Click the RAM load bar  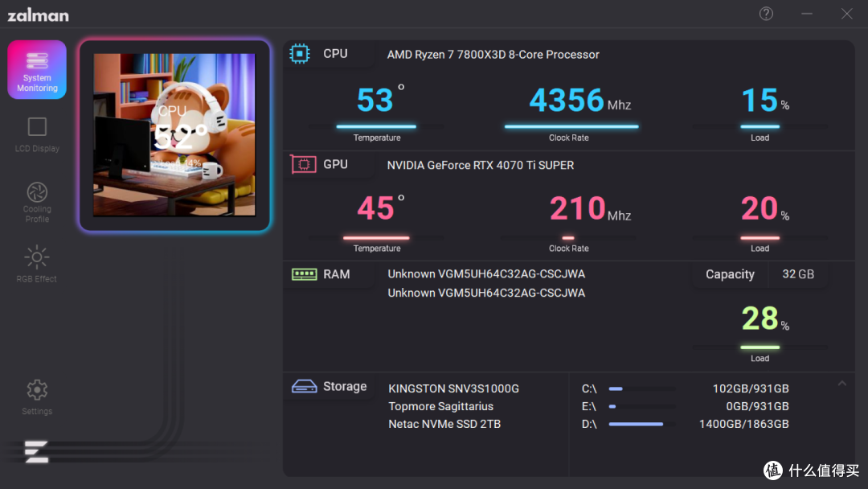[x=760, y=347]
